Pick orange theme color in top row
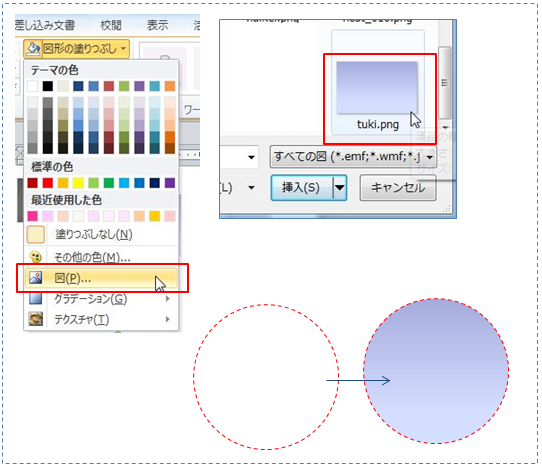 [170, 86]
